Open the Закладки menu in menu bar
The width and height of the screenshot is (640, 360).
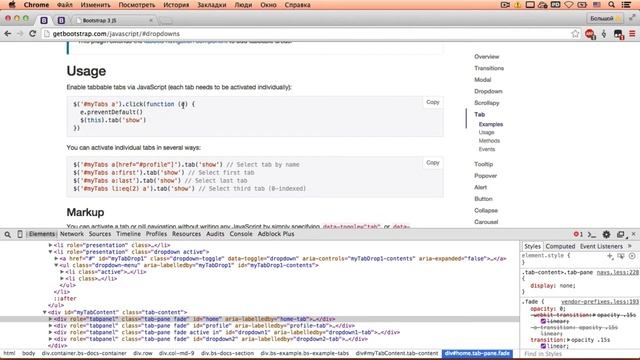[211, 5]
